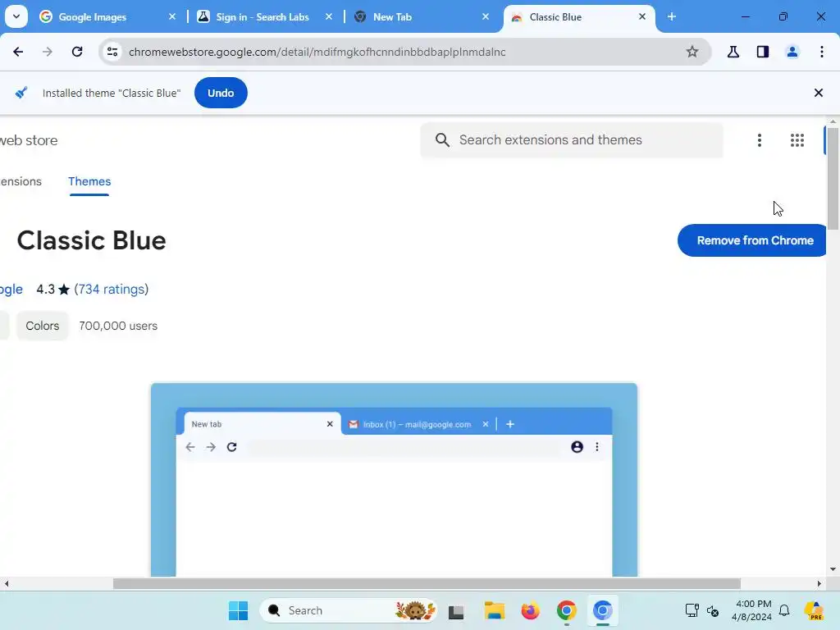
Task: Click the 700,000 users text
Action: tap(118, 326)
